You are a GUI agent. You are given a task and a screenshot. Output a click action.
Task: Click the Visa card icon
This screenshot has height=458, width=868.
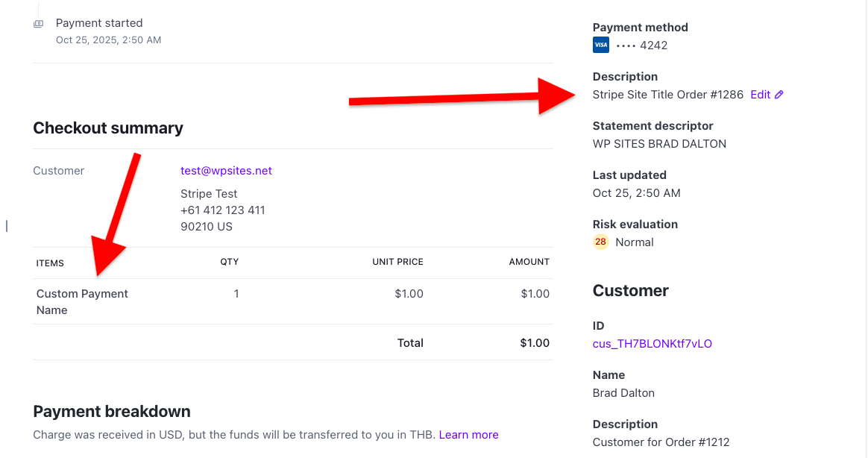(x=600, y=46)
